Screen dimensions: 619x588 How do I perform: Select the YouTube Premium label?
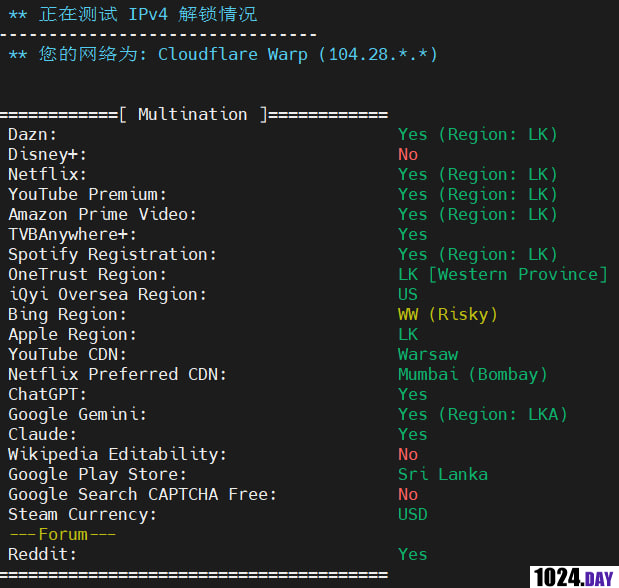pyautogui.click(x=88, y=194)
